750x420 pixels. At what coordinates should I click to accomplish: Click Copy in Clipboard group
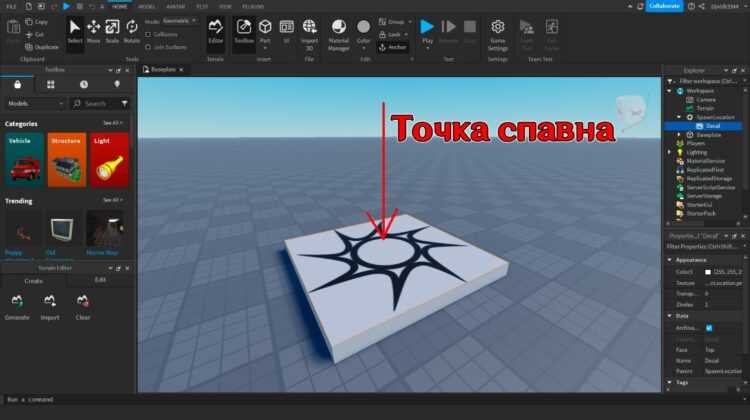[37, 22]
